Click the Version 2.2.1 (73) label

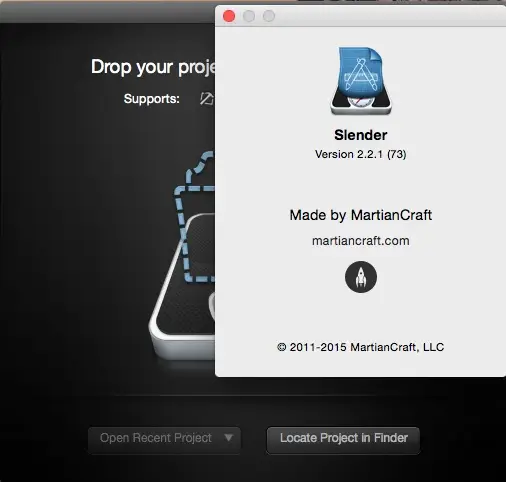point(361,154)
